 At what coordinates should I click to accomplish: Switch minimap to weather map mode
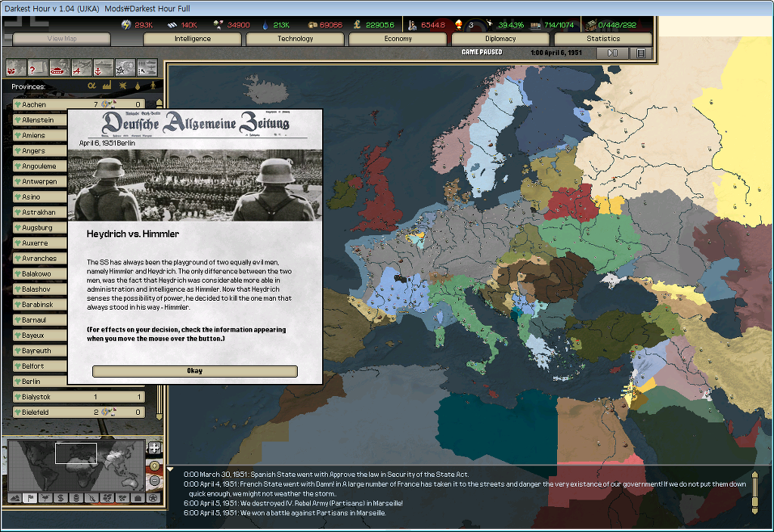point(45,498)
